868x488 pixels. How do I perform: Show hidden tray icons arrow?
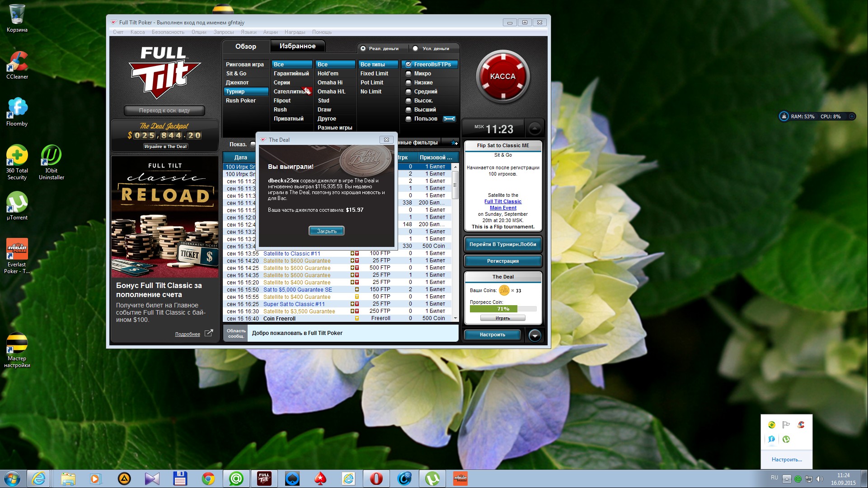(x=787, y=479)
